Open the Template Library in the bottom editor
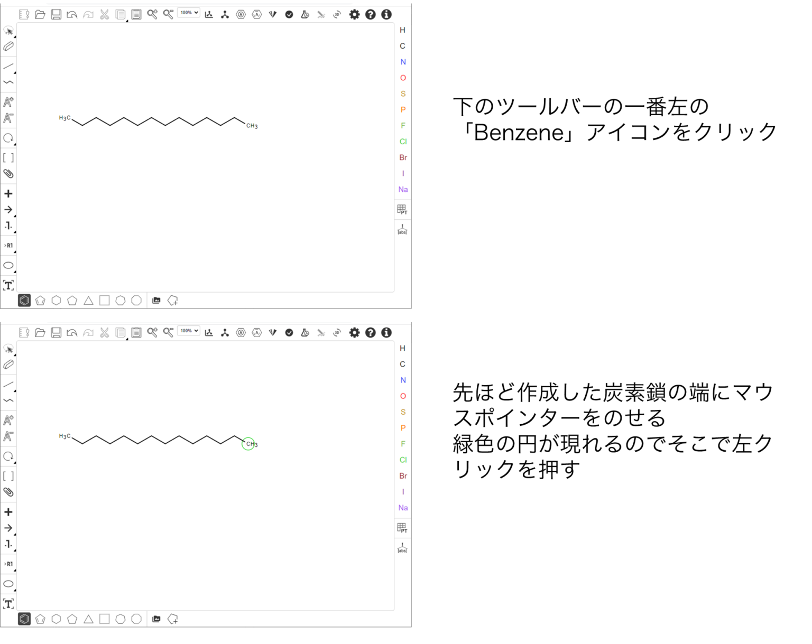Viewport: 812px width, 644px height. click(x=156, y=619)
